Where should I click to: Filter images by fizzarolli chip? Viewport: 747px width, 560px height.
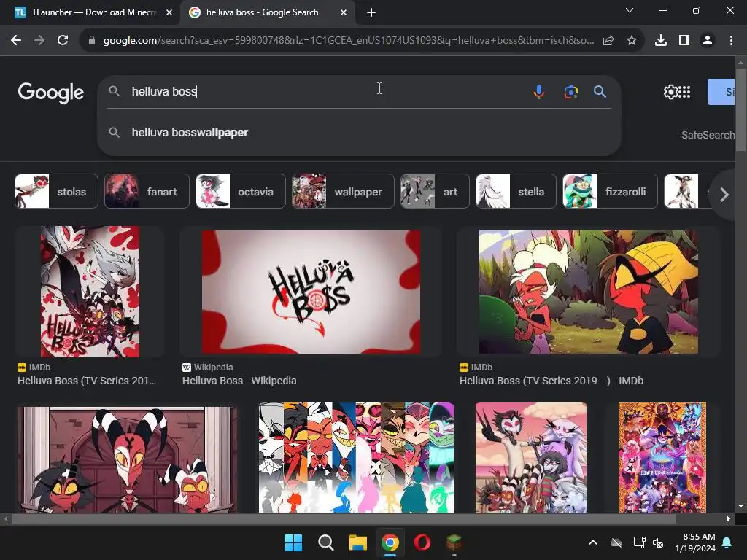pyautogui.click(x=611, y=192)
